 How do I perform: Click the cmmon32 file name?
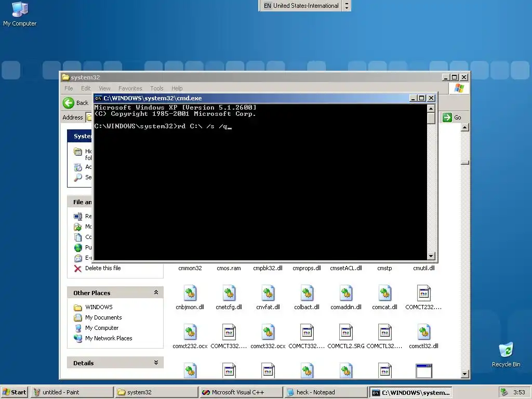click(190, 268)
